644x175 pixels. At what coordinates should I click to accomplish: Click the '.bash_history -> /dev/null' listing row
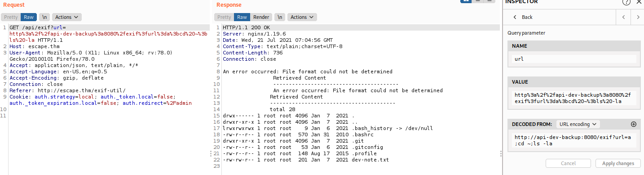pos(328,128)
